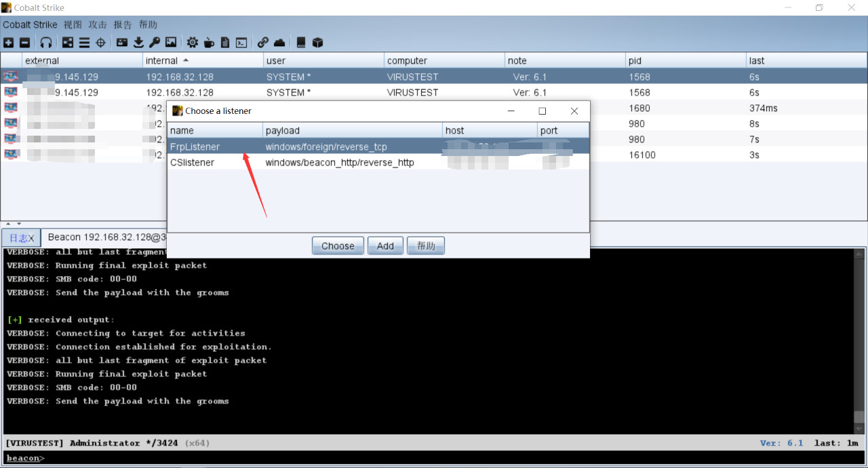Click the connect to team server plus icon
The width and height of the screenshot is (868, 468).
point(8,42)
